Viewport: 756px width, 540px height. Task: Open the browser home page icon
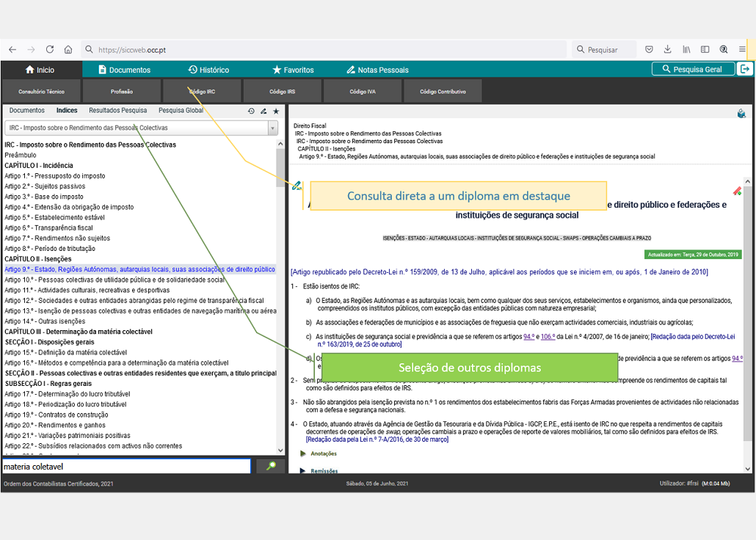tap(68, 50)
